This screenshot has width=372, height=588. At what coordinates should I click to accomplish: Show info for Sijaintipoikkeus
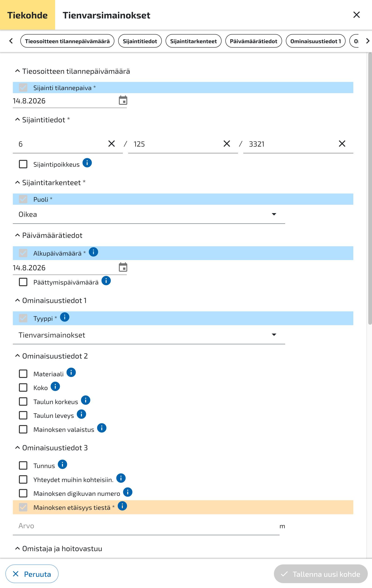87,163
